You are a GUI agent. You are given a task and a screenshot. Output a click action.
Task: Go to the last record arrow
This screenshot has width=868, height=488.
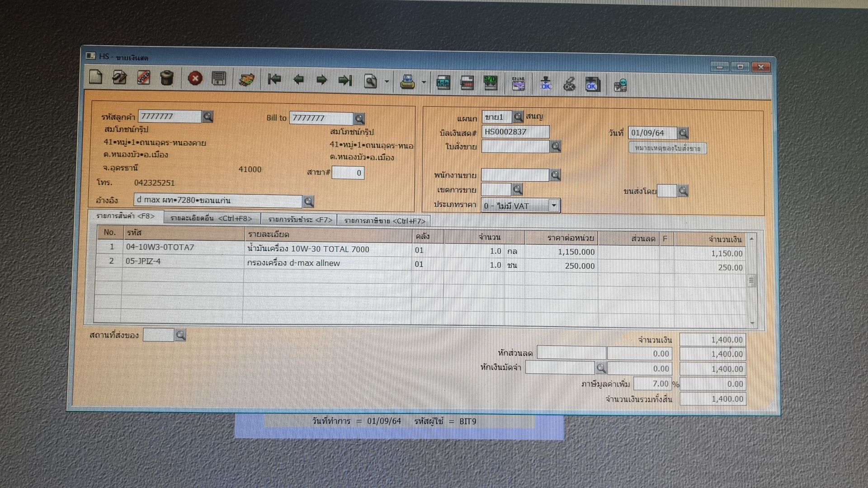pos(345,81)
